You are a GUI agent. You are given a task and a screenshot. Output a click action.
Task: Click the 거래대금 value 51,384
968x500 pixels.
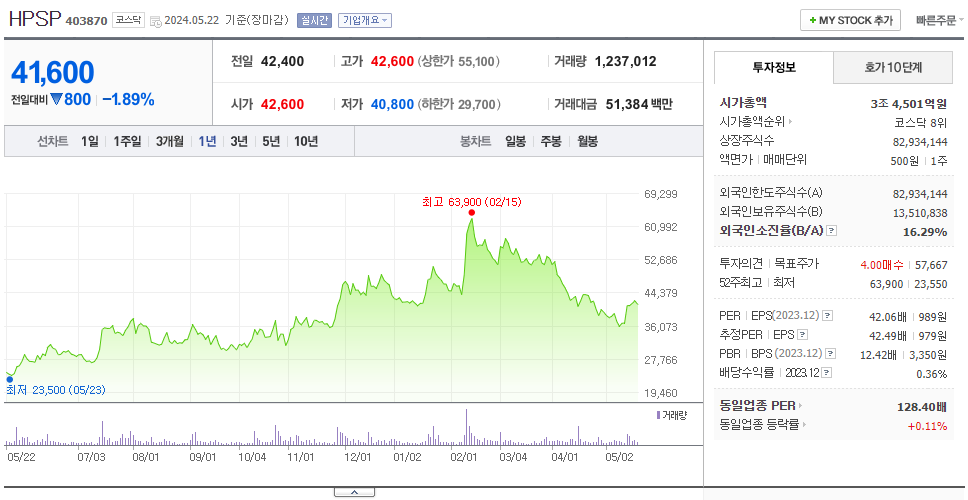pos(627,104)
